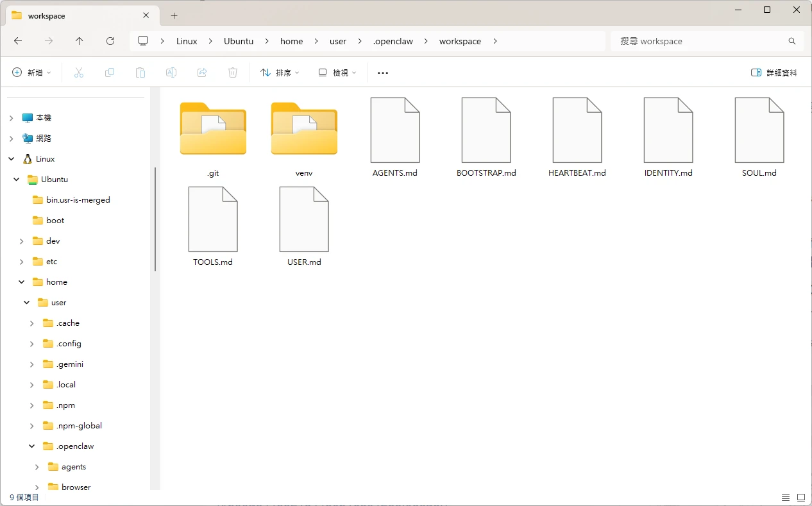The width and height of the screenshot is (812, 506).
Task: Click the Share icon in toolbar
Action: (202, 73)
